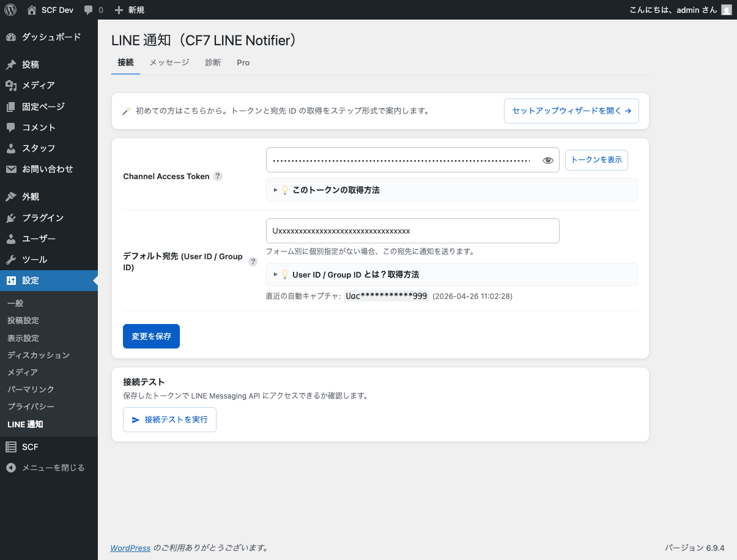Switch to the メッセージ tab

pyautogui.click(x=169, y=62)
